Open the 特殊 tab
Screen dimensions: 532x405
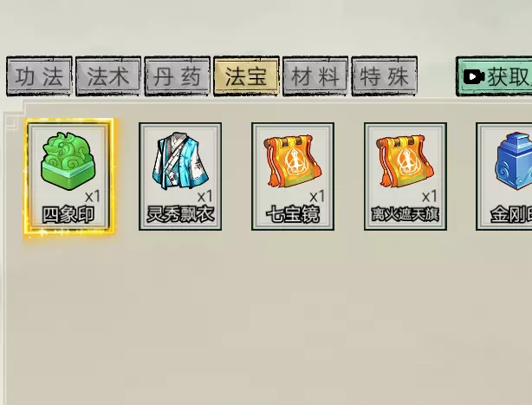385,76
